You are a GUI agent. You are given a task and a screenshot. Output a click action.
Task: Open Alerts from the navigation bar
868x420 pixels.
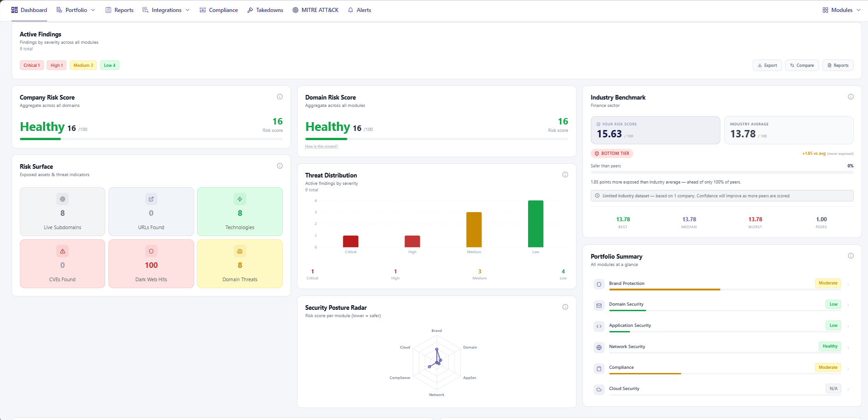pyautogui.click(x=359, y=10)
